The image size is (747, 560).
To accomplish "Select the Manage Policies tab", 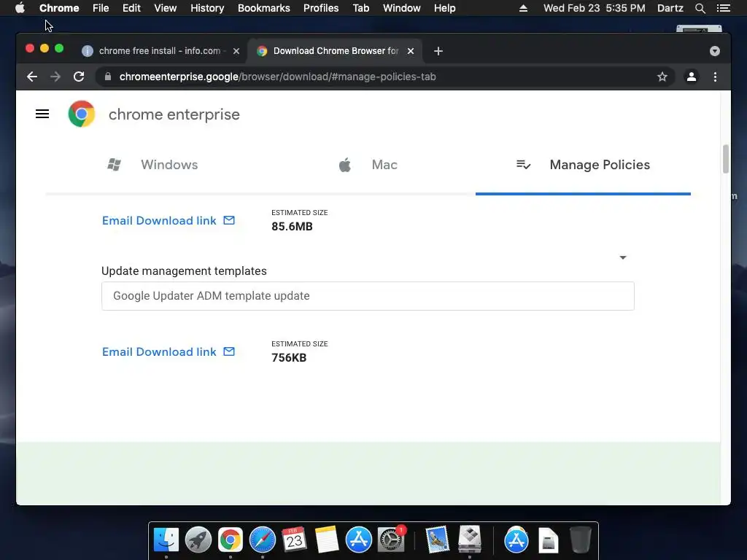I will pyautogui.click(x=583, y=165).
